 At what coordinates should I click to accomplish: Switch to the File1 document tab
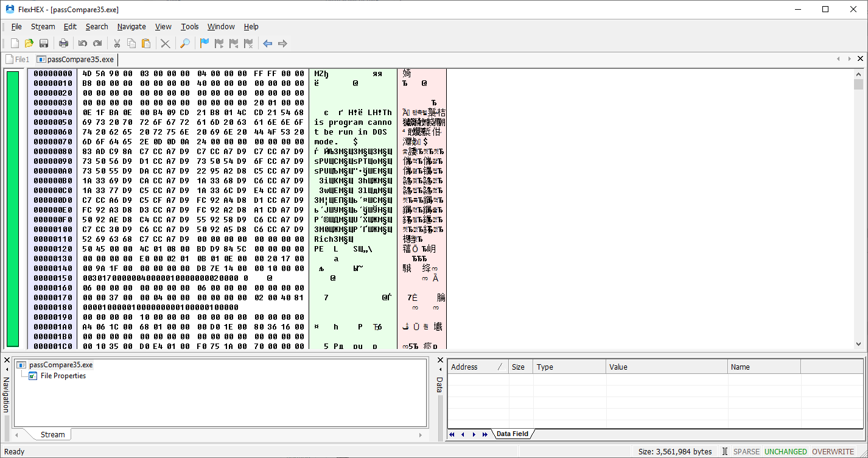18,59
